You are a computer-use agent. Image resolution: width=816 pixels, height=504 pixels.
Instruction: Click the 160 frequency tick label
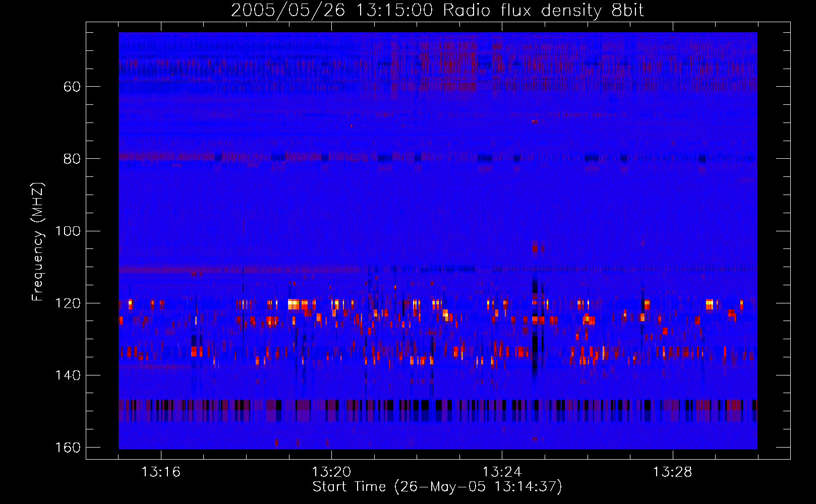68,448
